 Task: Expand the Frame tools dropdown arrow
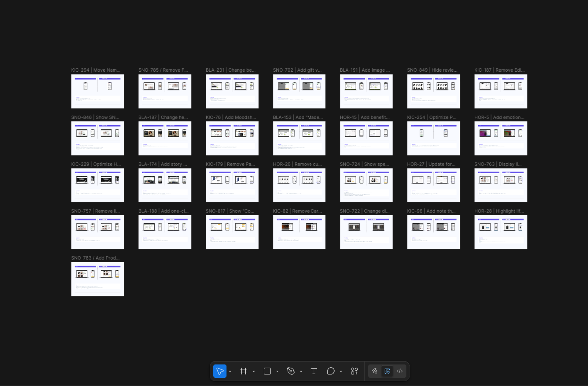pyautogui.click(x=254, y=371)
